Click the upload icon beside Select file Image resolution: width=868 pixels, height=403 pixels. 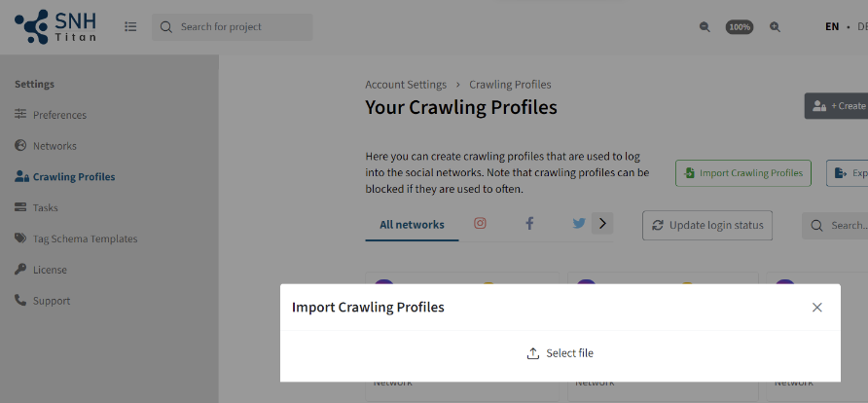click(532, 353)
